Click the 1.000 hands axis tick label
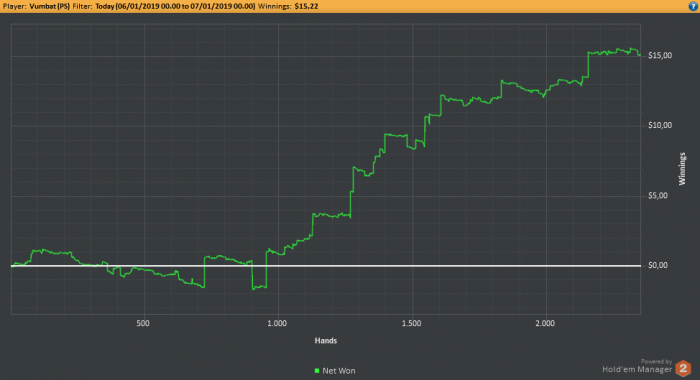 tap(277, 323)
